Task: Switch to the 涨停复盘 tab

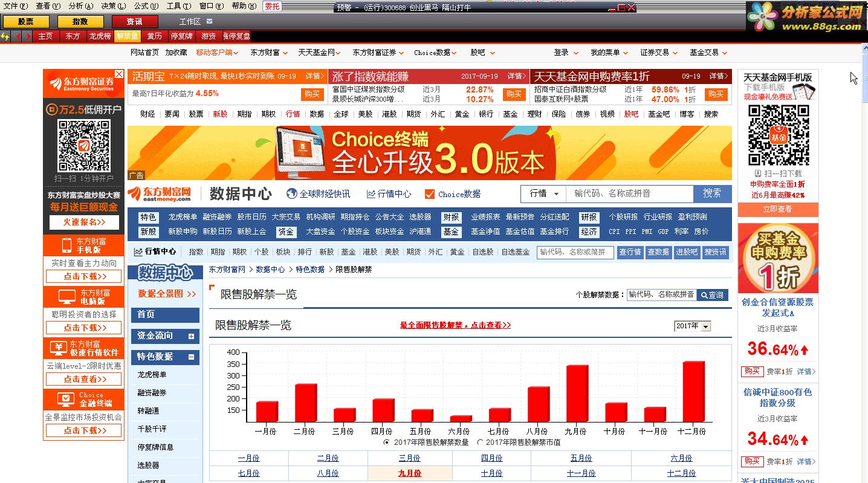Action: [x=237, y=36]
